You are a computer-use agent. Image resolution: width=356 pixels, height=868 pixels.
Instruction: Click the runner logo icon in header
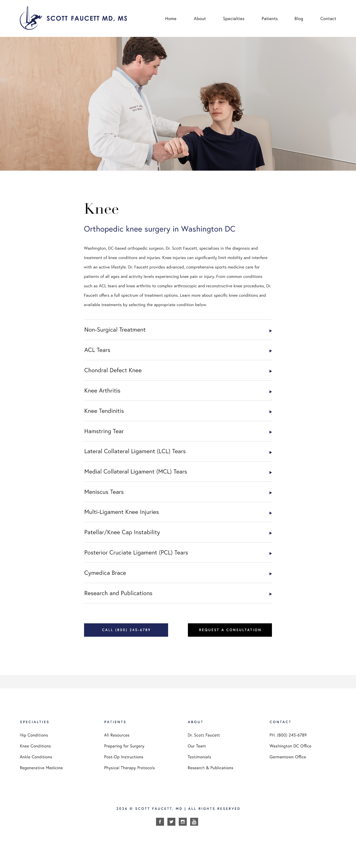31,18
